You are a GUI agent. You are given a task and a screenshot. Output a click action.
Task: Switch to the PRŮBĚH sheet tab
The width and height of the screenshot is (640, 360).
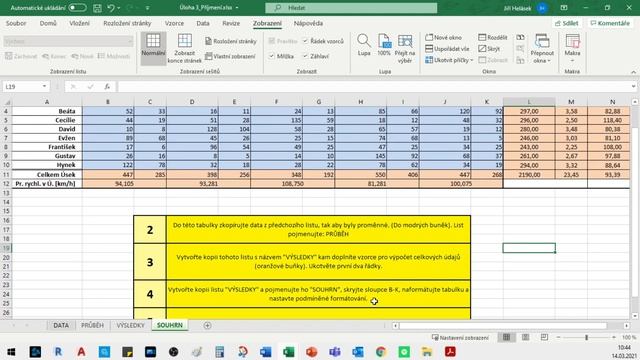(x=92, y=325)
